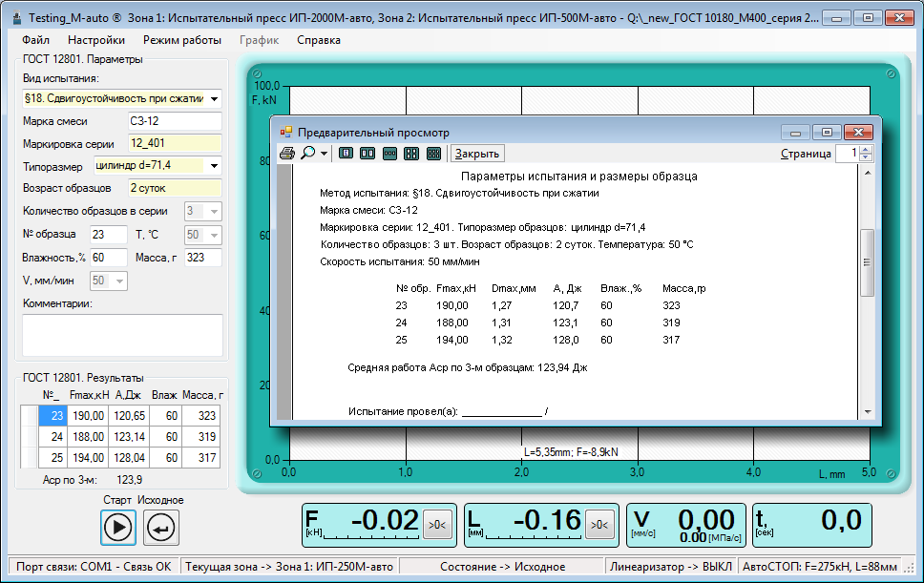Select sample 25 in results table

pyautogui.click(x=52, y=458)
